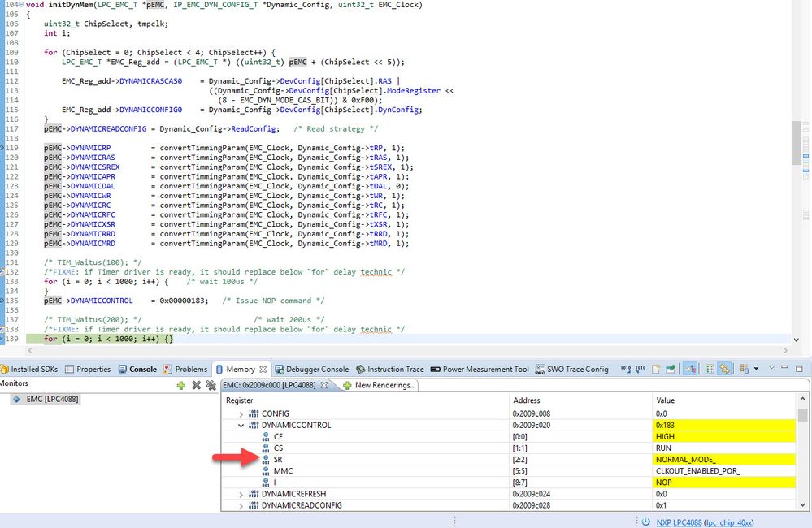
Task: Maximize the Memory view panel
Action: click(x=799, y=369)
